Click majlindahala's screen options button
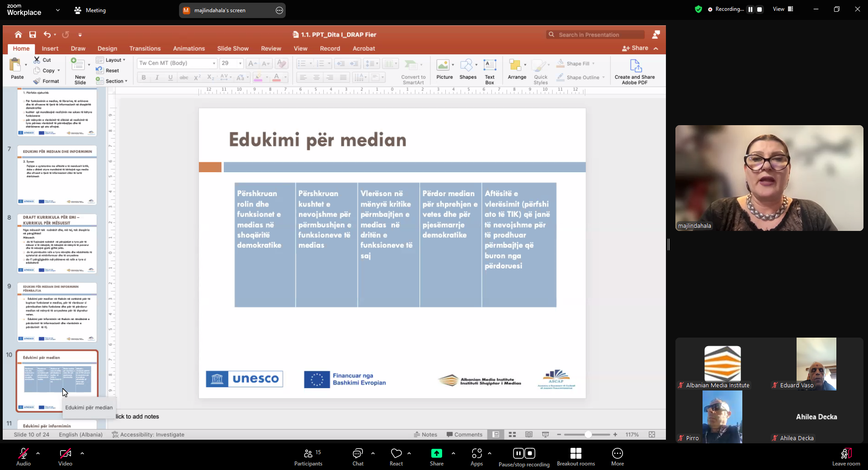Image resolution: width=868 pixels, height=470 pixels. click(x=279, y=10)
